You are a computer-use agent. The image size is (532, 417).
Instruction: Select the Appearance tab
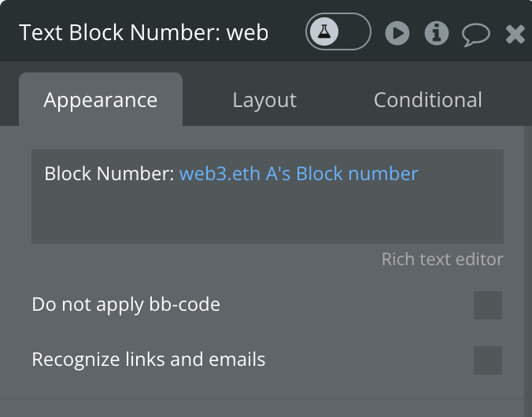[x=101, y=100]
